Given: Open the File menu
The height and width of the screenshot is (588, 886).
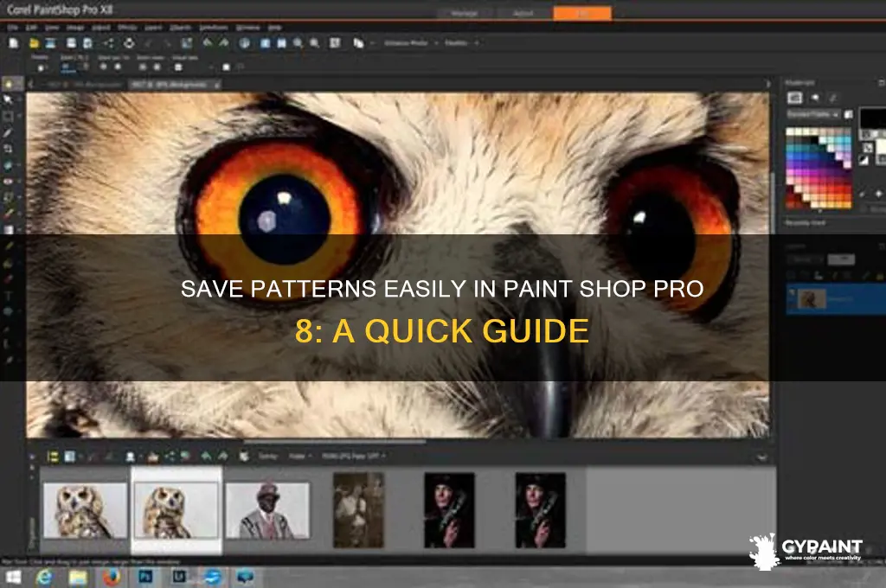Looking at the screenshot, I should [x=12, y=27].
